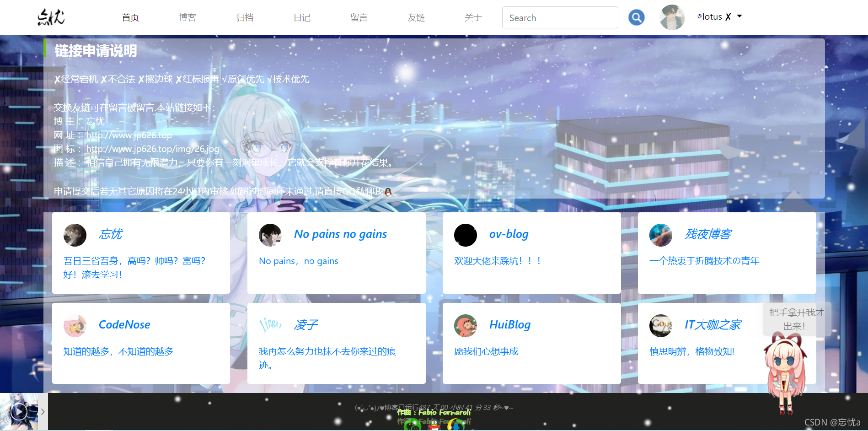Click the 忘忧 card description text
This screenshot has height=431, width=868.
134,268
